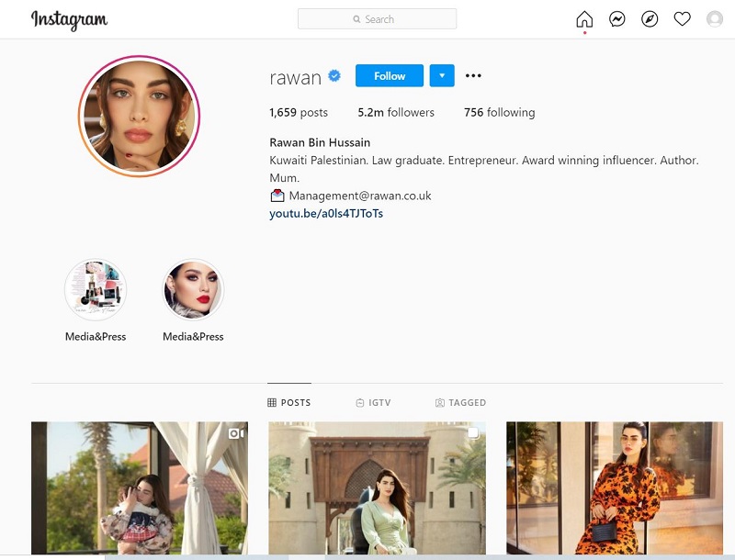Screen dimensions: 735x560
Task: Click the rawan username heading
Action: [x=295, y=77]
